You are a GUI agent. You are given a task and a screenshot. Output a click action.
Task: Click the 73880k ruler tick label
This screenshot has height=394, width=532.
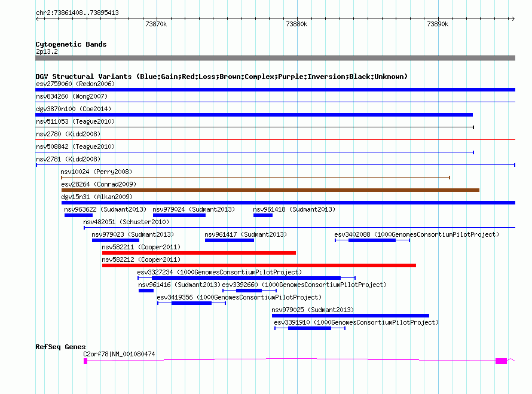coord(296,24)
